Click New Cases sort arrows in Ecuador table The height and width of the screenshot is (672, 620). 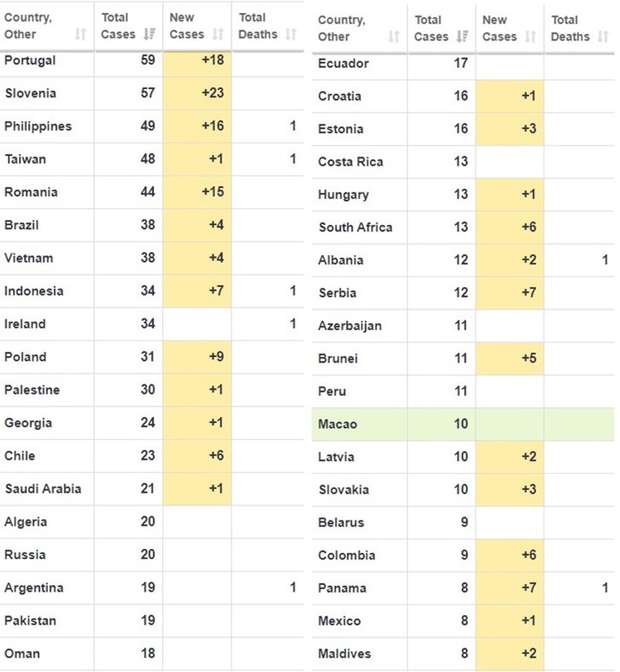[x=530, y=36]
